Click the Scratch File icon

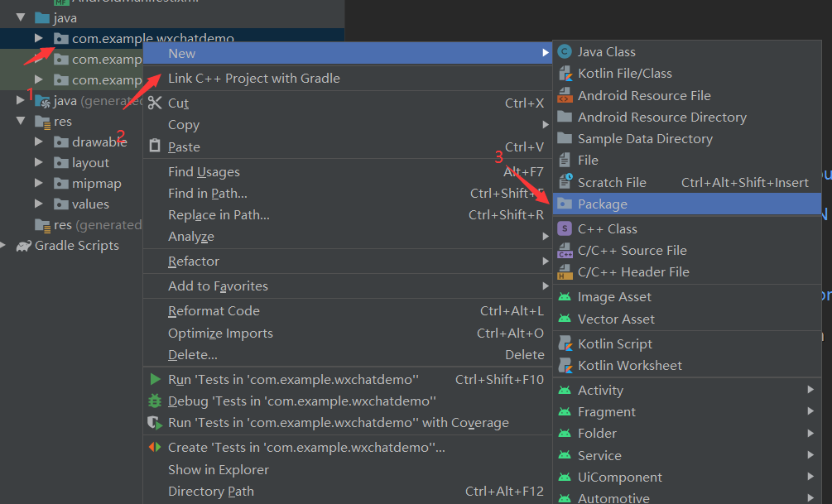point(565,182)
